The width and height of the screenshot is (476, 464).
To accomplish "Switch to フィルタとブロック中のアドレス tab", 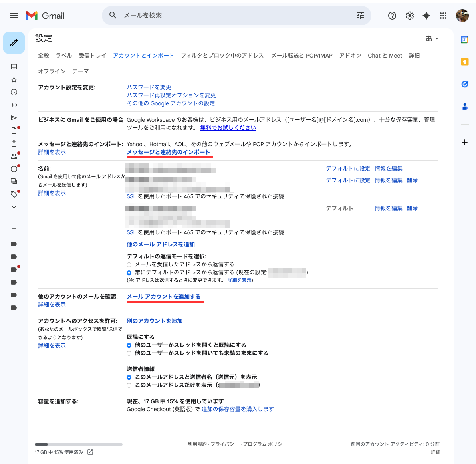I will pyautogui.click(x=222, y=56).
